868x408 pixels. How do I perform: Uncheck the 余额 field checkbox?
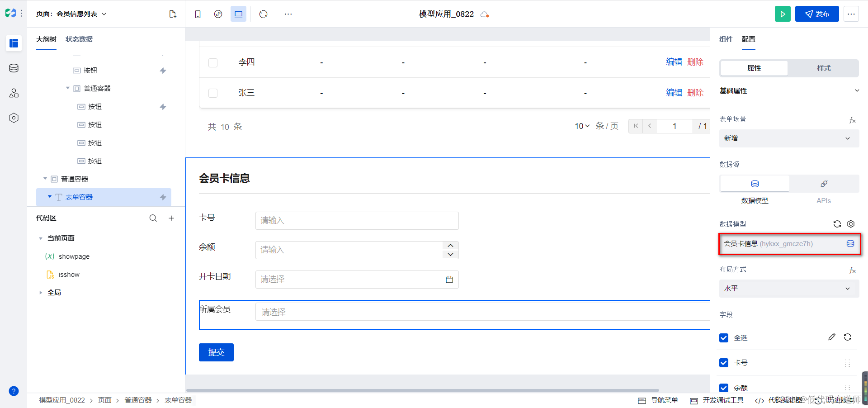point(724,388)
